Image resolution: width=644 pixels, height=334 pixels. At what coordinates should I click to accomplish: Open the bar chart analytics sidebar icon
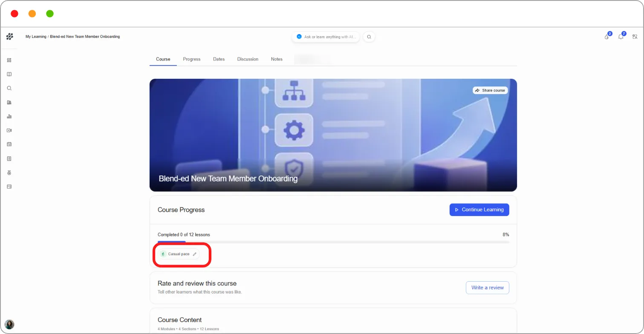[x=9, y=116]
